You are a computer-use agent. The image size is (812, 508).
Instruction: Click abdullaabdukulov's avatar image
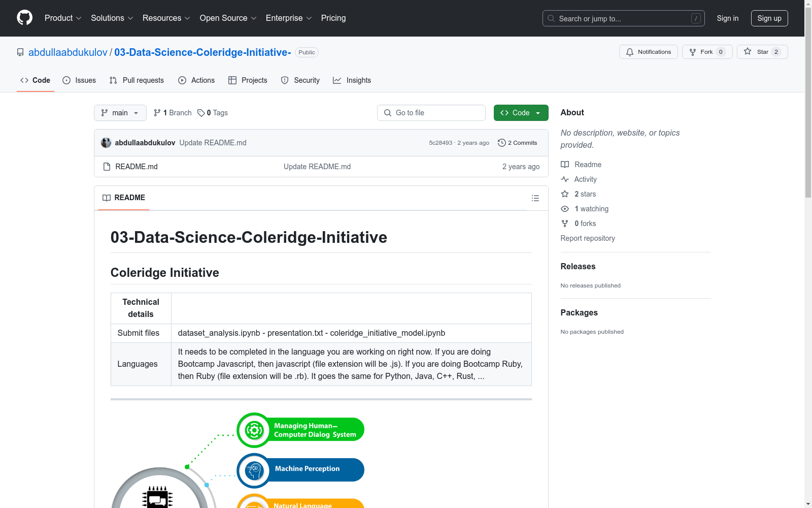106,143
